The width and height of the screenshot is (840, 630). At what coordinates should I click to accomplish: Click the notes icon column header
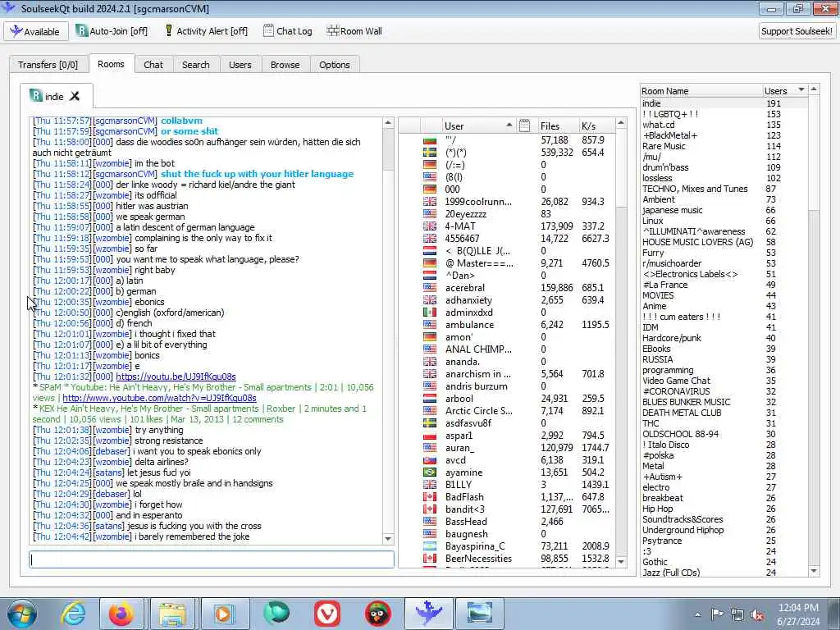tap(525, 126)
